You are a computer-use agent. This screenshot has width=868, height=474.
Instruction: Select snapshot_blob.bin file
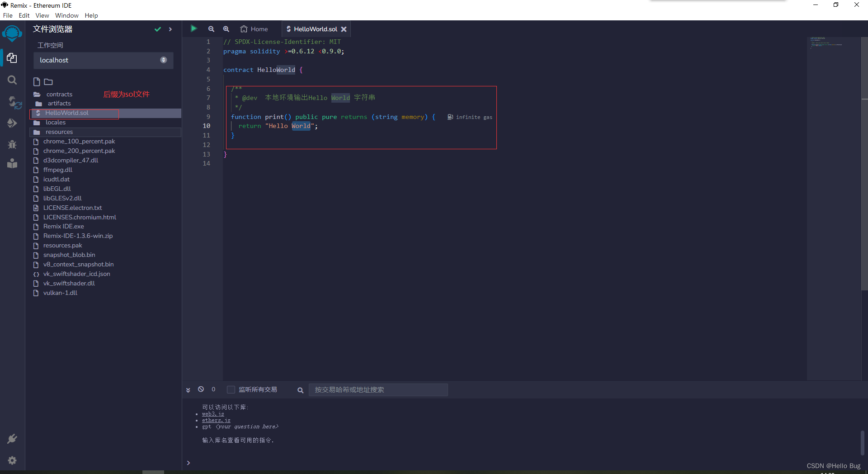(x=69, y=255)
